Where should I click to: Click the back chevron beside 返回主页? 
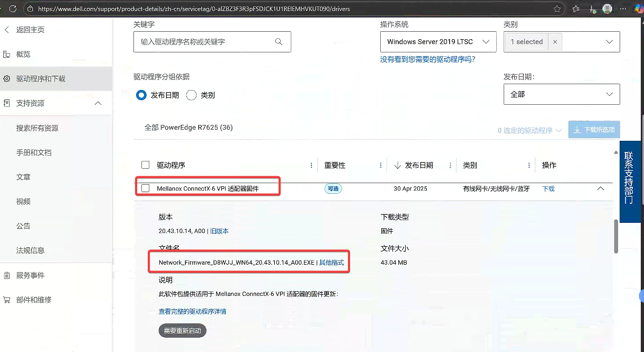pos(7,30)
